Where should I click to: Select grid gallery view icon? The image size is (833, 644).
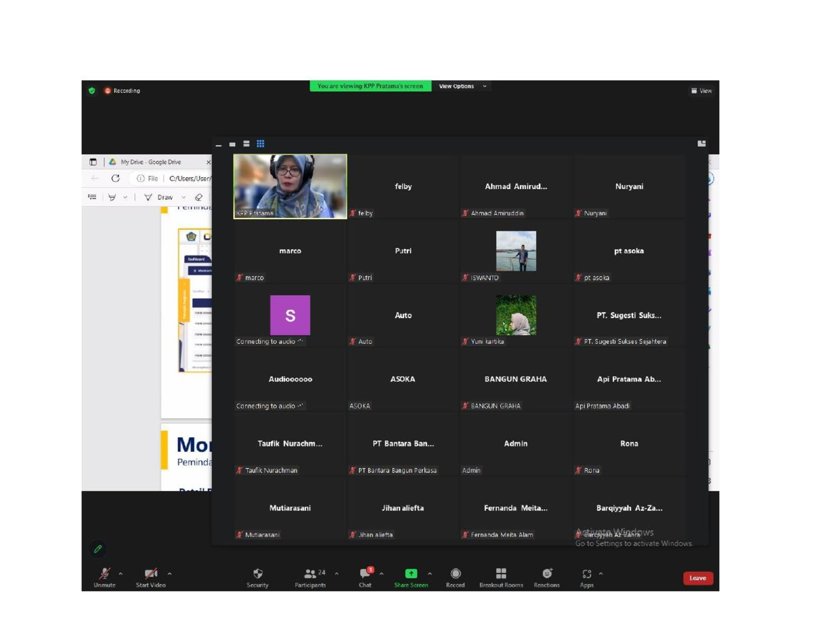click(x=261, y=144)
